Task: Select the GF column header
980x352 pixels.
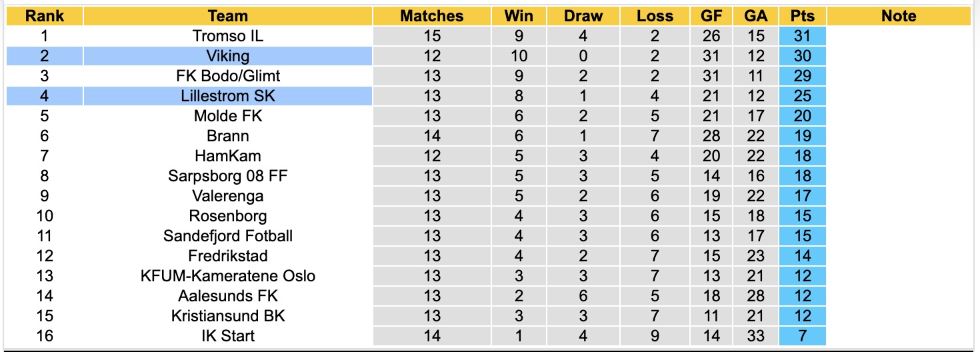Action: [x=711, y=16]
